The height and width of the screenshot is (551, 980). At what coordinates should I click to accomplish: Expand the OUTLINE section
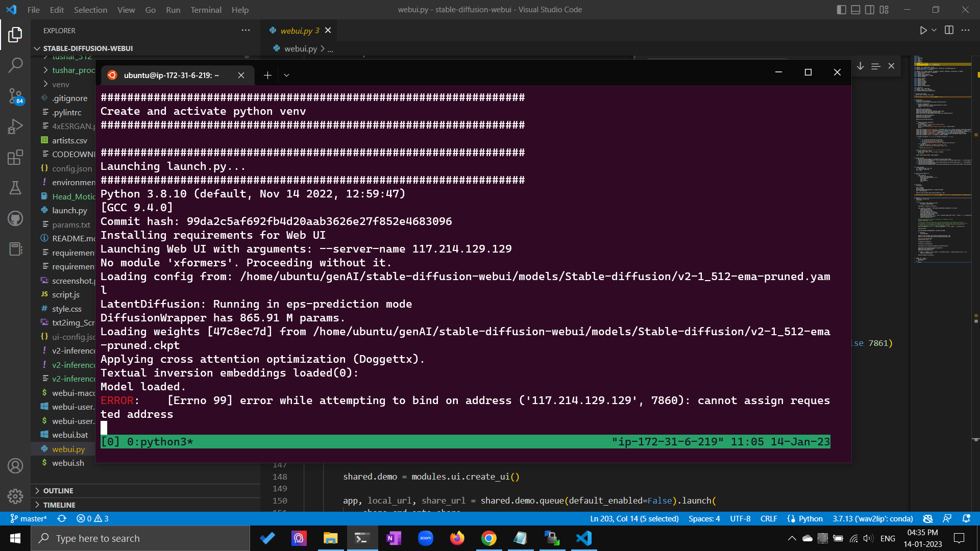(x=58, y=490)
